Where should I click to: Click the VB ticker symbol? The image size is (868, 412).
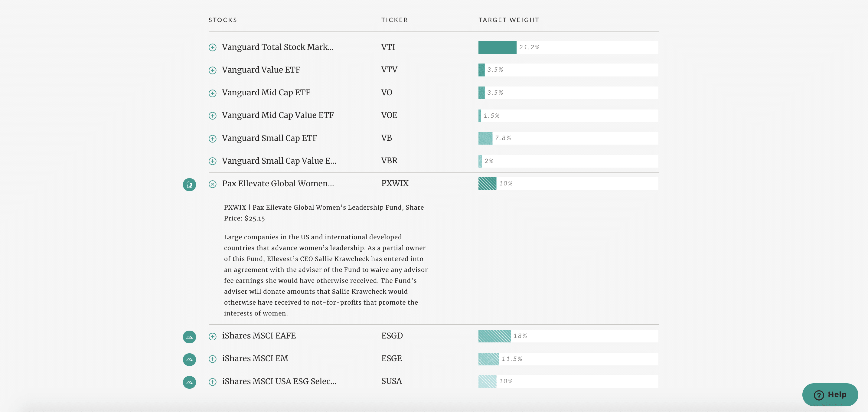387,138
